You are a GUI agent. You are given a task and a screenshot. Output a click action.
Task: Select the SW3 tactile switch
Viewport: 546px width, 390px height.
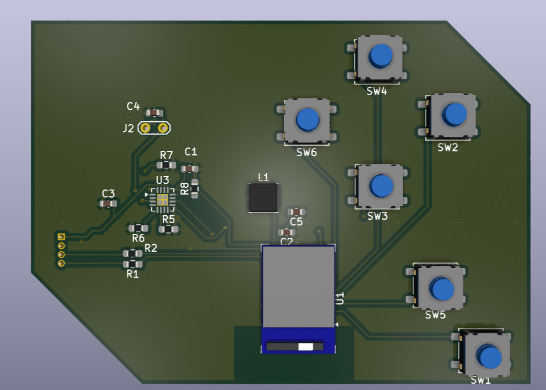[378, 187]
